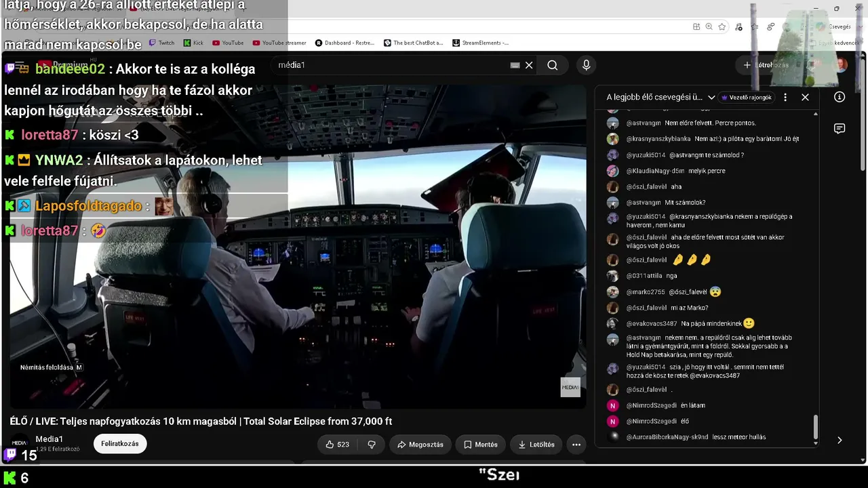Click the browser zoom magnifier icon
Viewport: 868px width, 488px height.
coord(709,26)
